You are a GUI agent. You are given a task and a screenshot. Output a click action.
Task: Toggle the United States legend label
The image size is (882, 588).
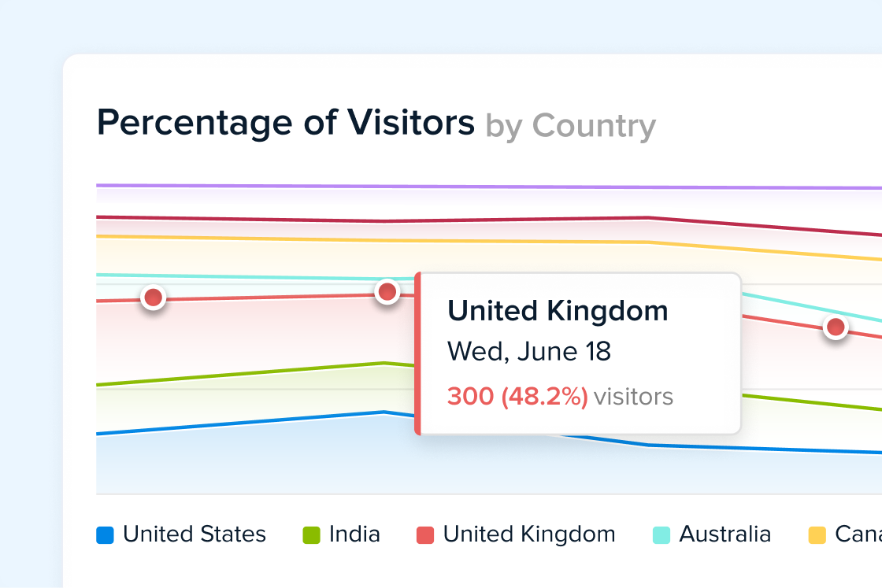[x=195, y=534]
